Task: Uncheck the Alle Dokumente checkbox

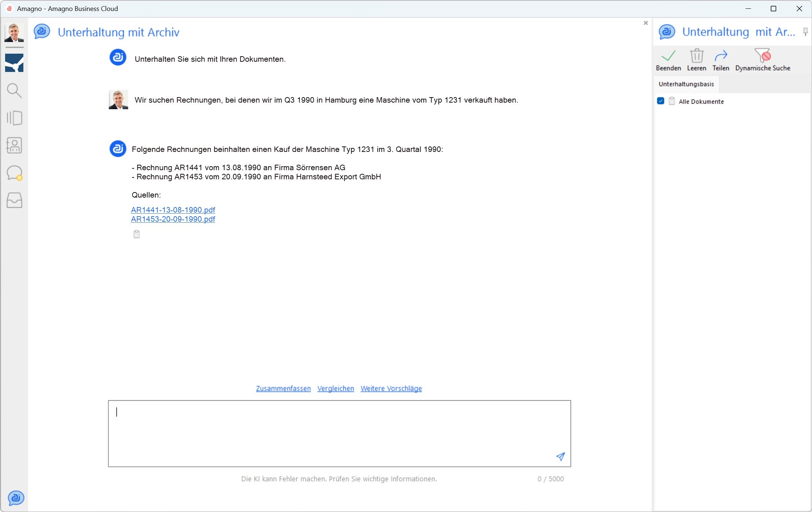Action: [x=660, y=101]
